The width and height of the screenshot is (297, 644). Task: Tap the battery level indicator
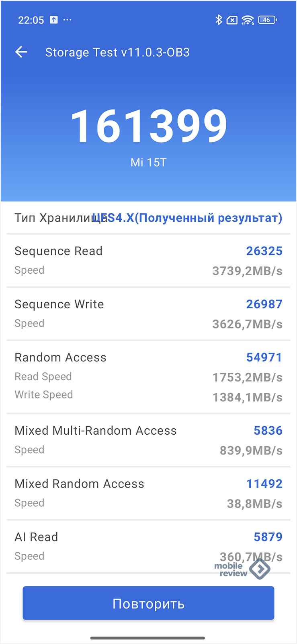pos(267,20)
